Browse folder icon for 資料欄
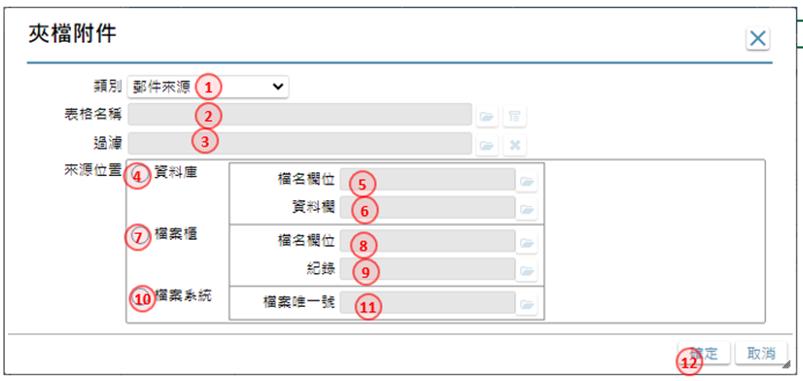The width and height of the screenshot is (803, 381). (x=527, y=209)
